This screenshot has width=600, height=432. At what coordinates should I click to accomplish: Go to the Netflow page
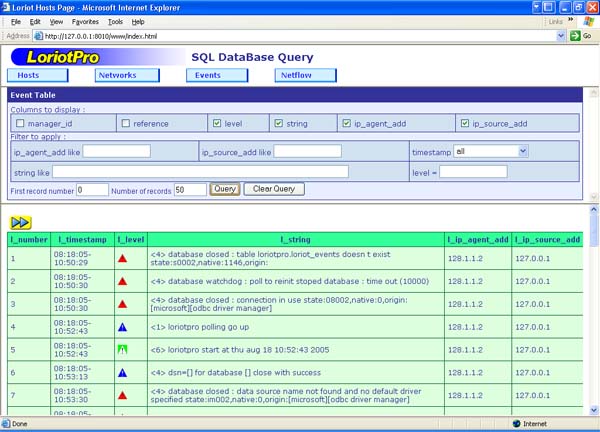click(305, 75)
